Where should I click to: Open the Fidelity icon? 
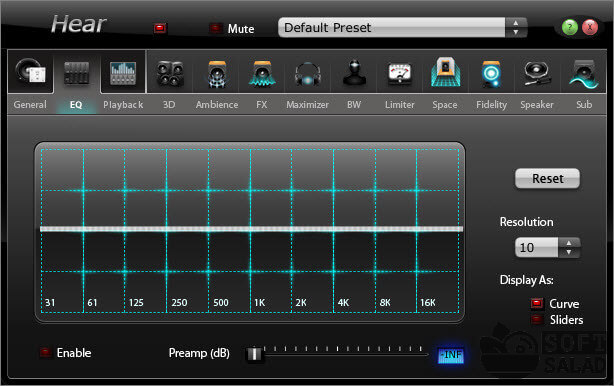coord(491,73)
